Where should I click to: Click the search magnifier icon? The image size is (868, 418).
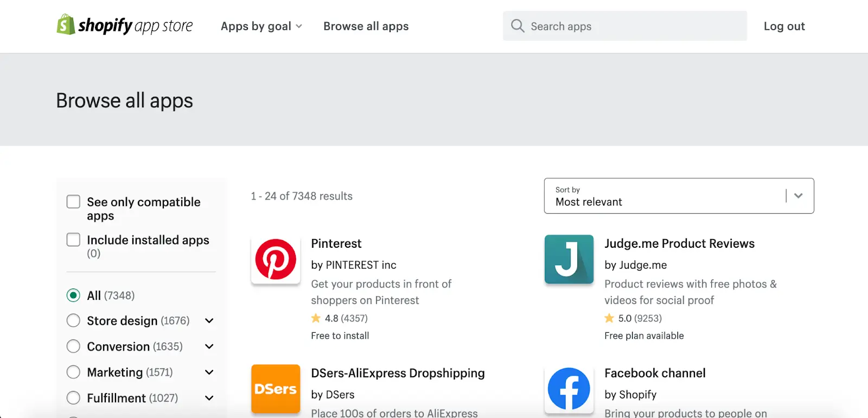[518, 25]
